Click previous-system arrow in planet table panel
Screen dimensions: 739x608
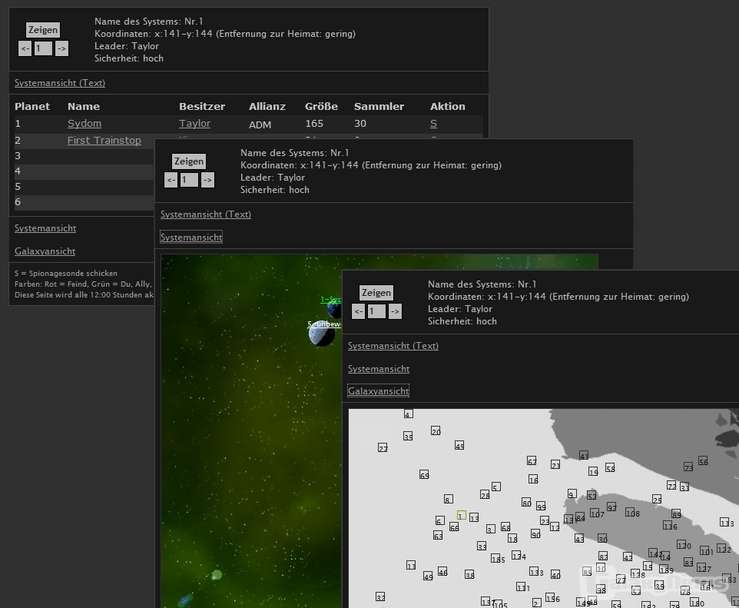[x=25, y=48]
